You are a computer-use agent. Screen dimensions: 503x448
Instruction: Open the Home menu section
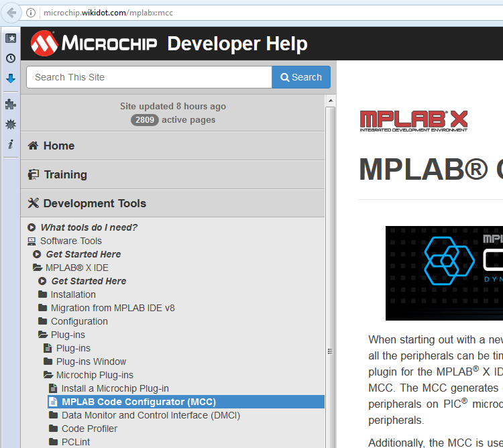(172, 146)
